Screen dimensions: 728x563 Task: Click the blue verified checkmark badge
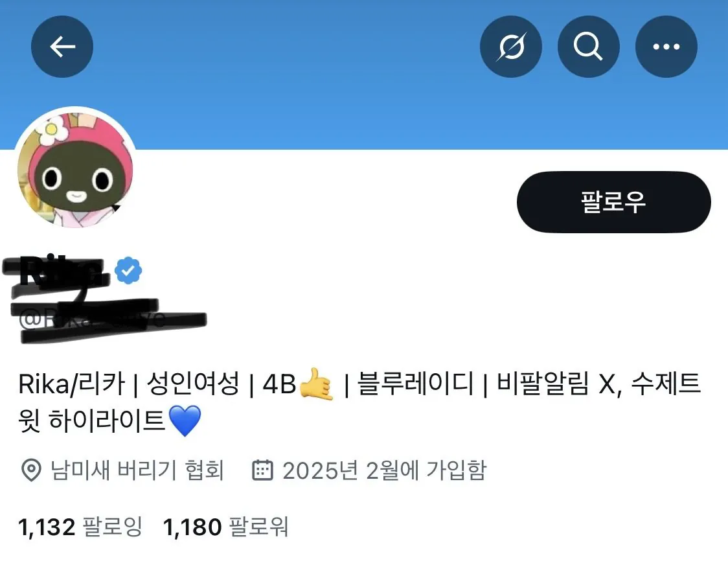(128, 270)
